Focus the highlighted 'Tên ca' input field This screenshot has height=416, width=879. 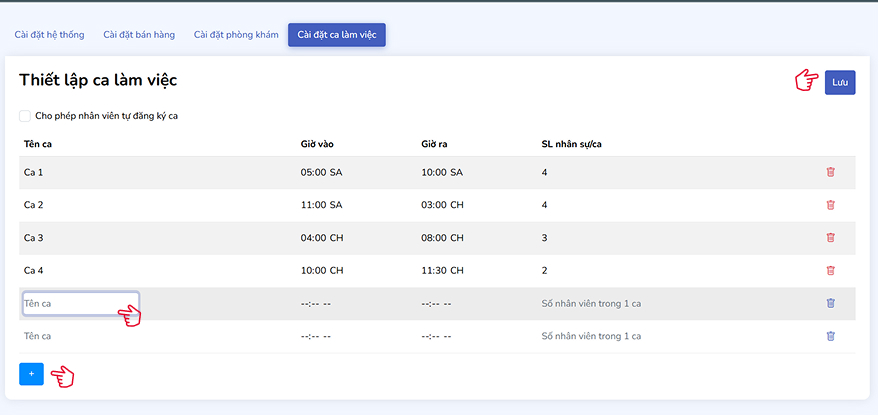tap(79, 303)
